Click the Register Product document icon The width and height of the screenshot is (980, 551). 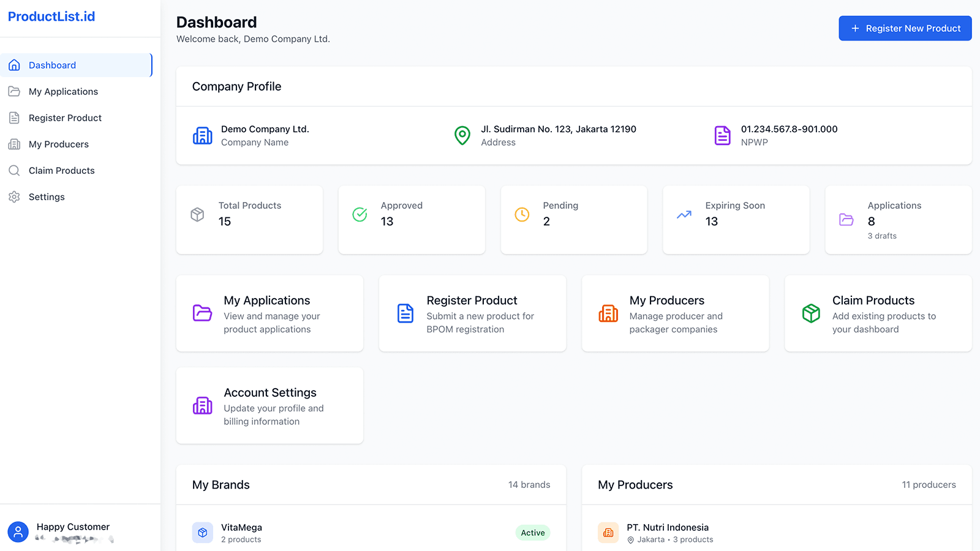click(x=13, y=118)
